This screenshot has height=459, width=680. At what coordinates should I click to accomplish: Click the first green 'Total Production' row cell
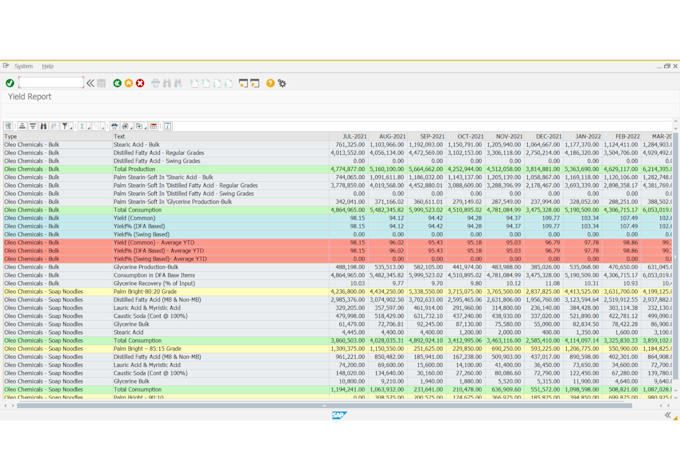(x=220, y=169)
